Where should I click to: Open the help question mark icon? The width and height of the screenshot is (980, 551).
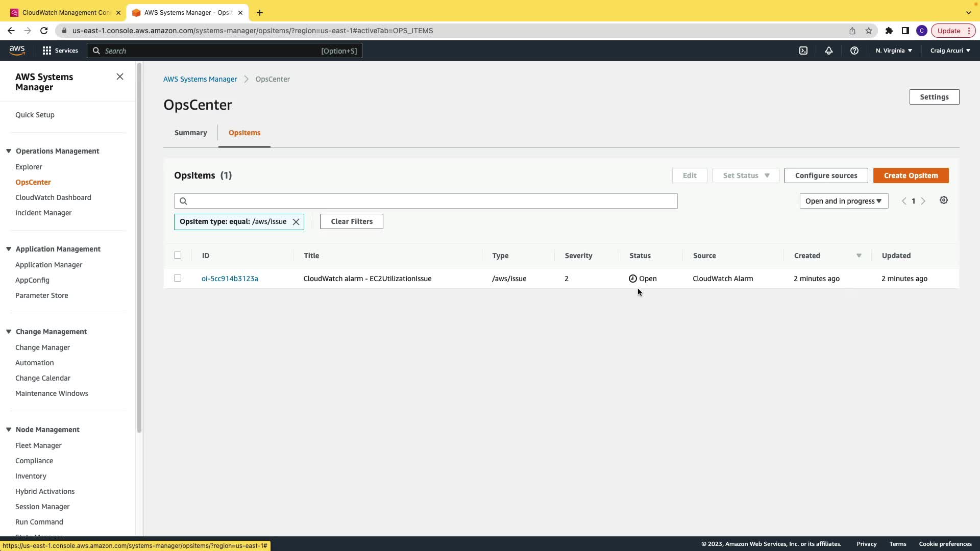(854, 51)
